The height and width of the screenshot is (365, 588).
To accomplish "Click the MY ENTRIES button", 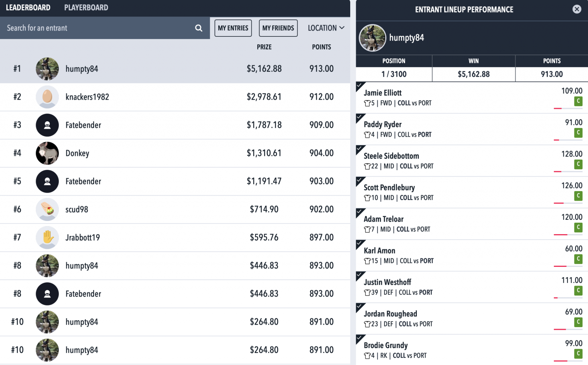I will pyautogui.click(x=233, y=28).
